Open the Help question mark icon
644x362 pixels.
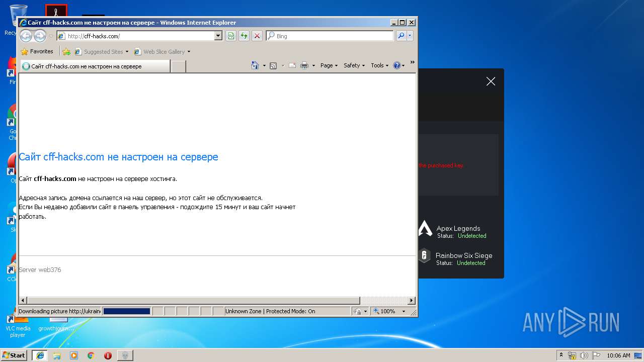click(x=396, y=65)
